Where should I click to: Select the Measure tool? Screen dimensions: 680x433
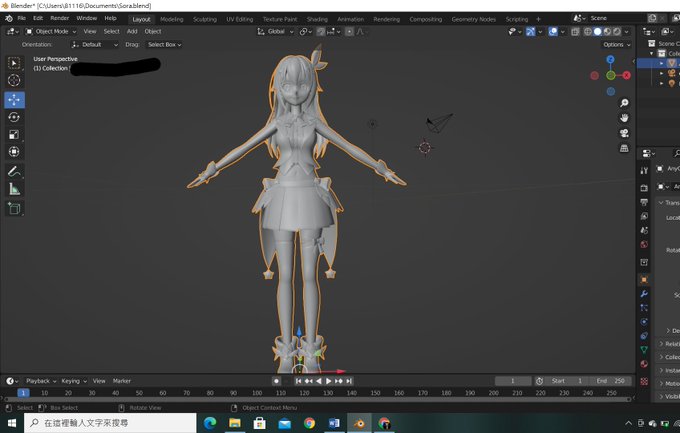click(x=14, y=189)
